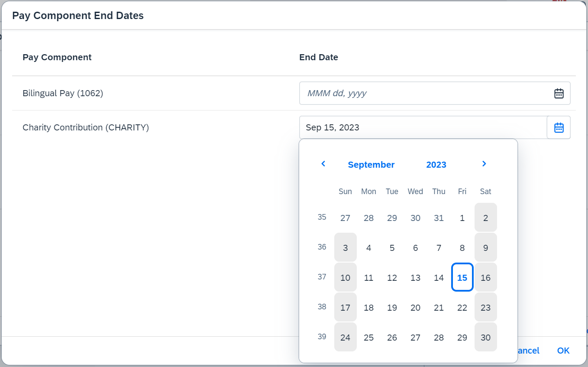Select Sunday September 3
This screenshot has height=367, width=588.
point(346,247)
